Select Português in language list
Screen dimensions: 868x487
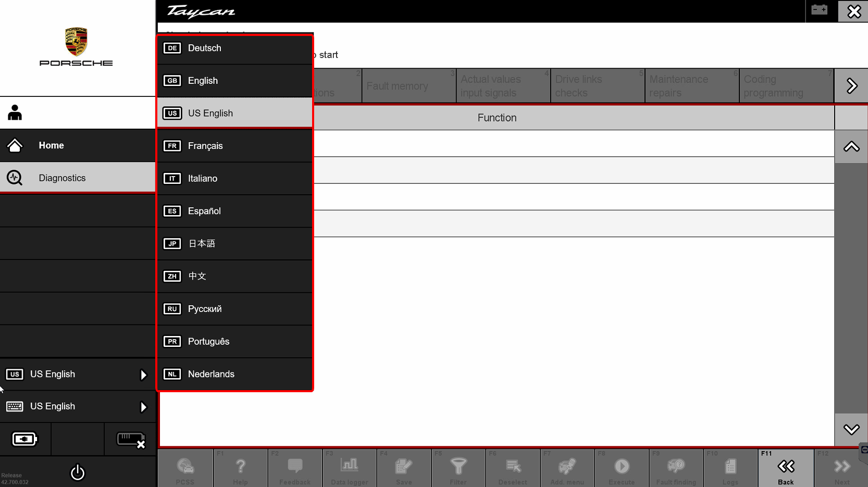click(234, 341)
